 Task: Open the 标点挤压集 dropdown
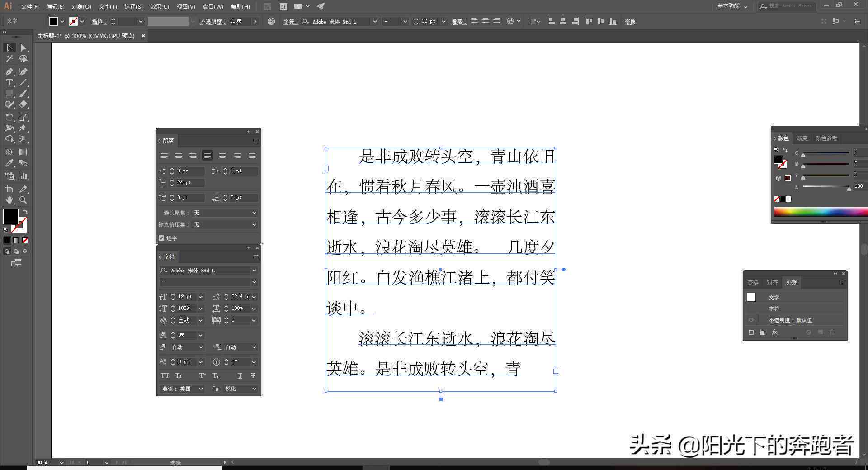coord(225,224)
